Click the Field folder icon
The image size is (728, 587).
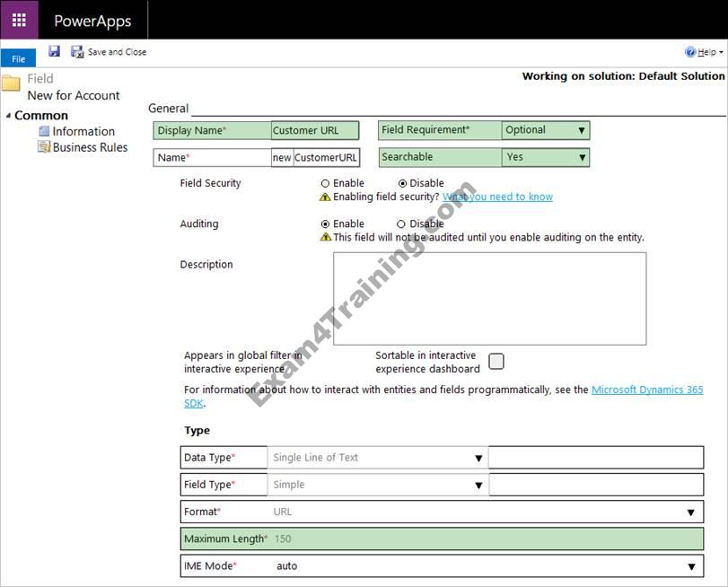(x=11, y=84)
